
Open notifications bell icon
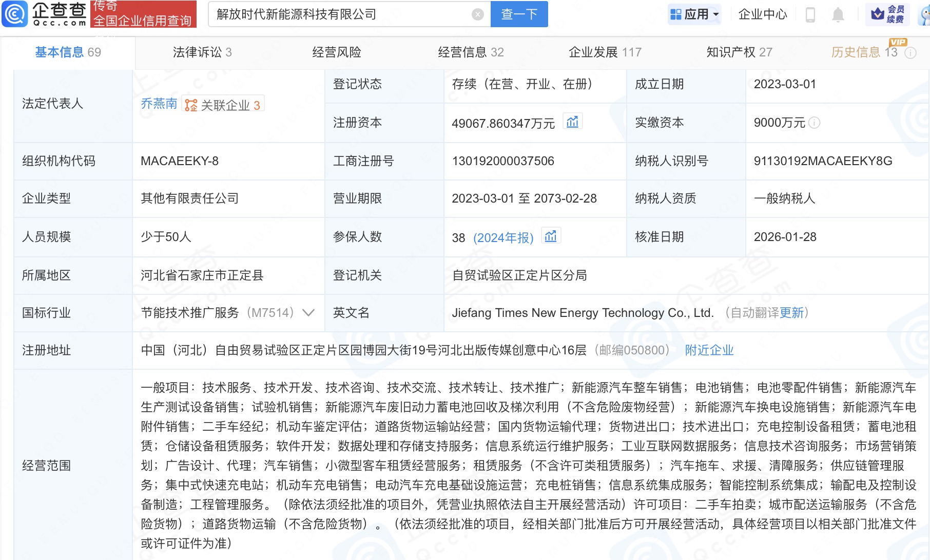pos(838,14)
